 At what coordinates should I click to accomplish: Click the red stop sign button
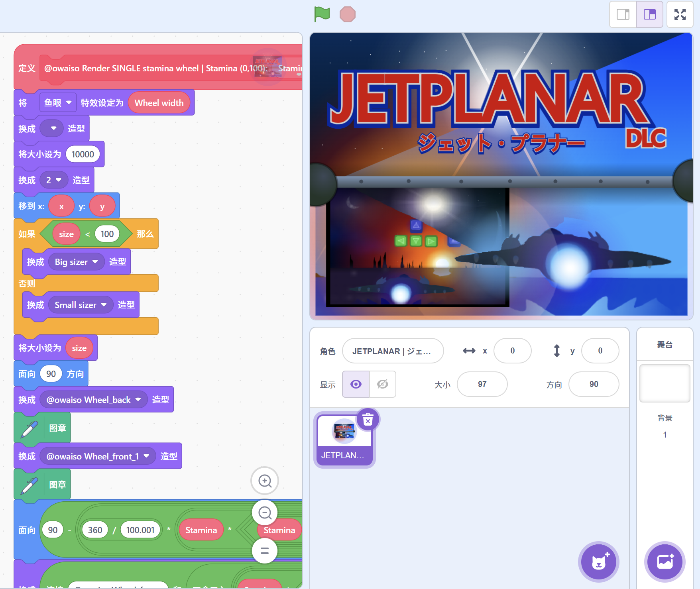click(x=348, y=14)
